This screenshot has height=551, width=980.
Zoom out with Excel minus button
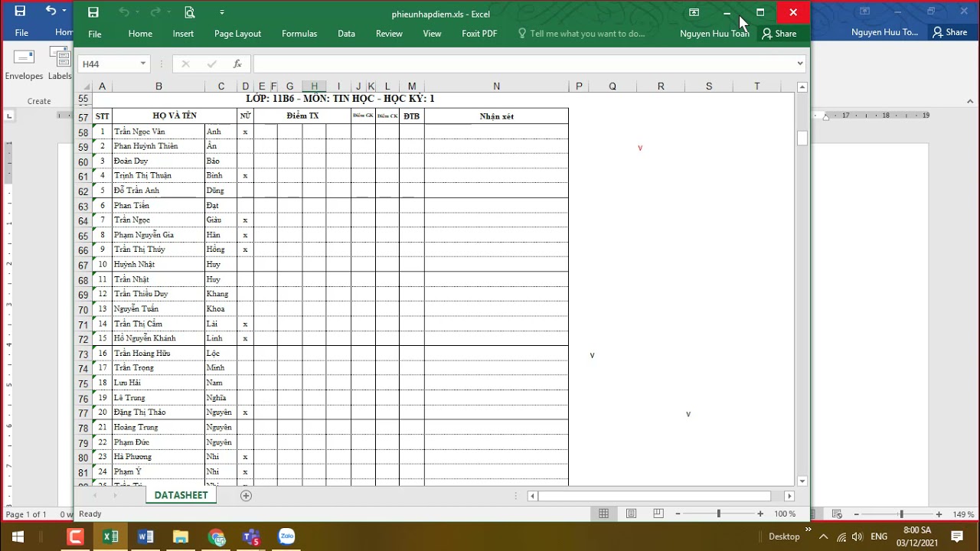(x=678, y=514)
